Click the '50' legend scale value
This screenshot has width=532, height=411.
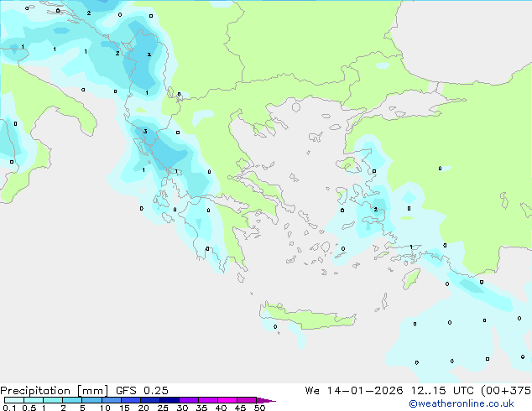[x=259, y=408]
